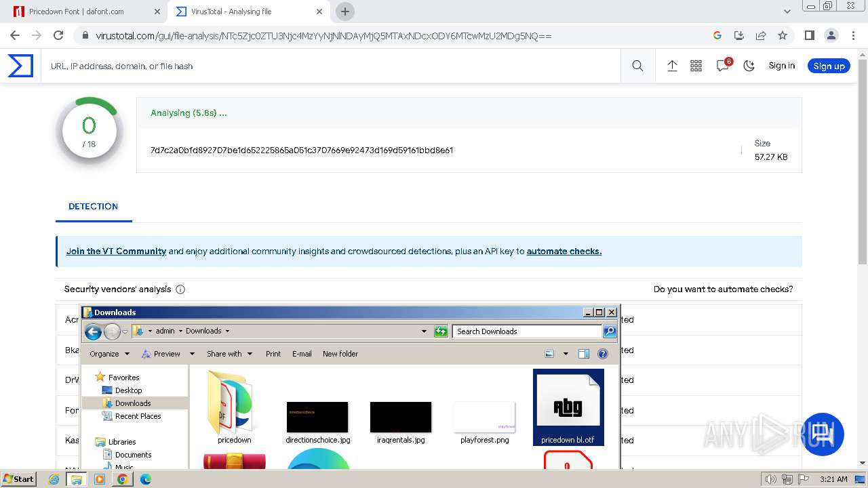Open the Windows Start button
Image resolution: width=868 pixels, height=488 pixels.
(18, 479)
